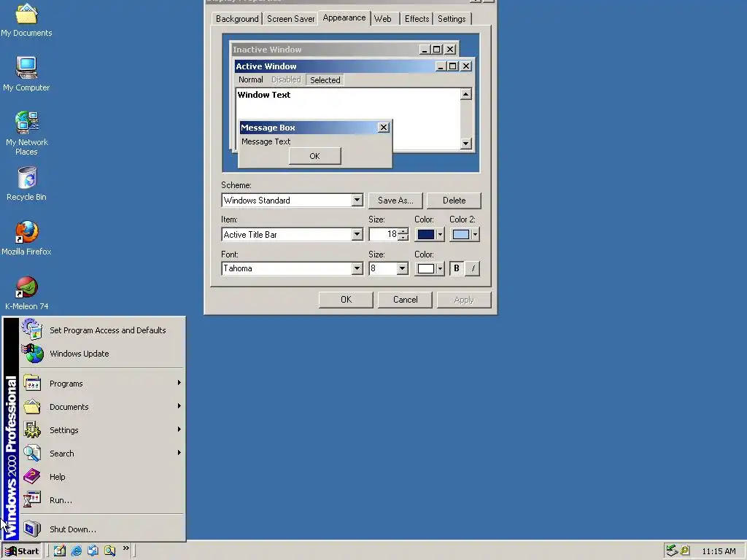Screen dimensions: 747x560
Task: Click the folder search quick launch icon
Action: 109,551
